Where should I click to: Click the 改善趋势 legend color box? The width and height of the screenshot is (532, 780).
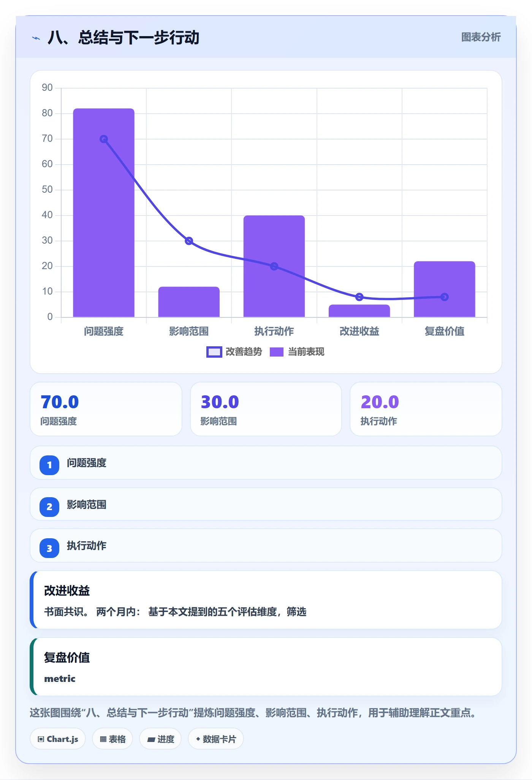click(214, 352)
